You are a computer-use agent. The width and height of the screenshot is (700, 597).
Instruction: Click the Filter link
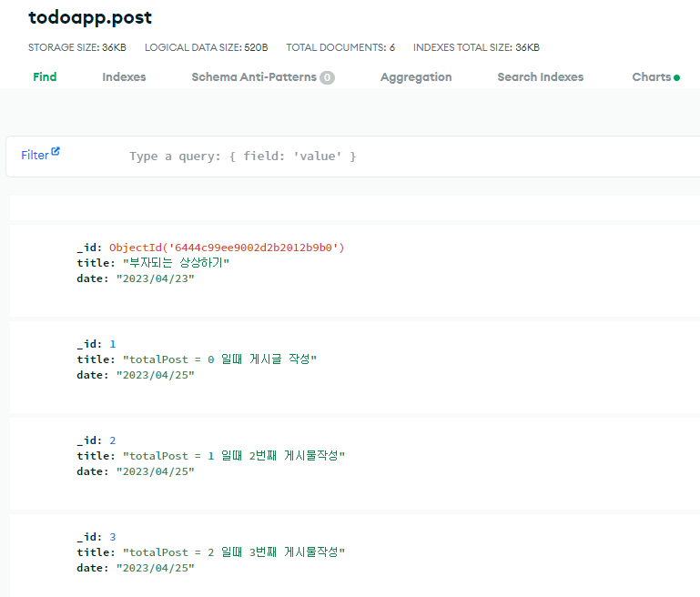(35, 155)
